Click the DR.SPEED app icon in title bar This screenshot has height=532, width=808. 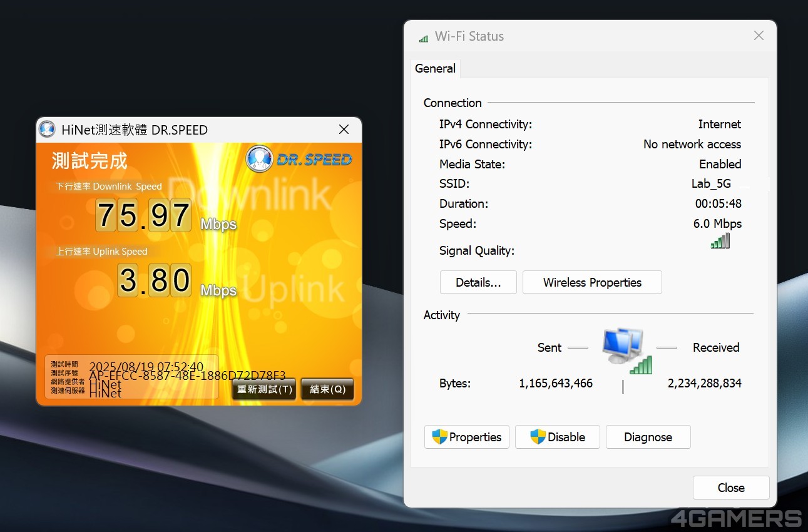click(x=47, y=130)
